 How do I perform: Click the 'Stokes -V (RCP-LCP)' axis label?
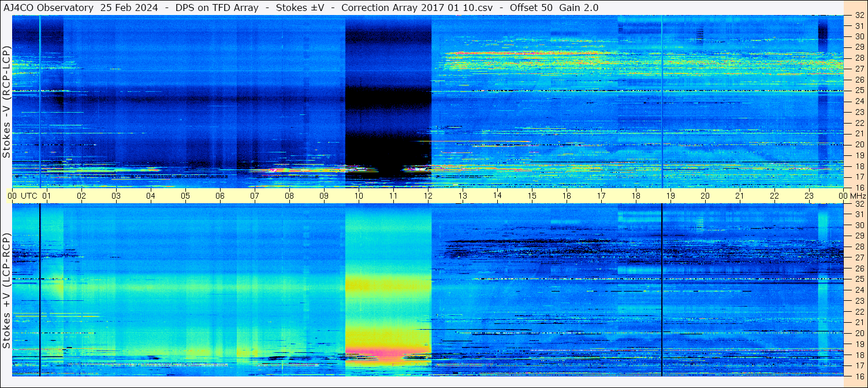[x=6, y=102]
